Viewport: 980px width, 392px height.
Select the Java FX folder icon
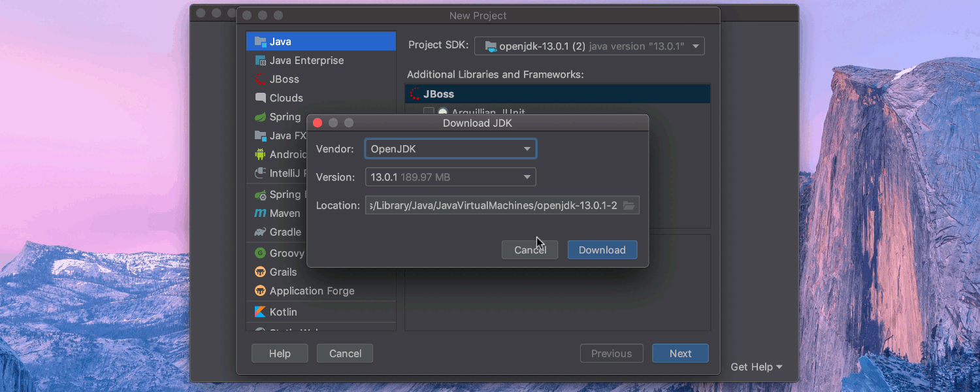pyautogui.click(x=260, y=136)
